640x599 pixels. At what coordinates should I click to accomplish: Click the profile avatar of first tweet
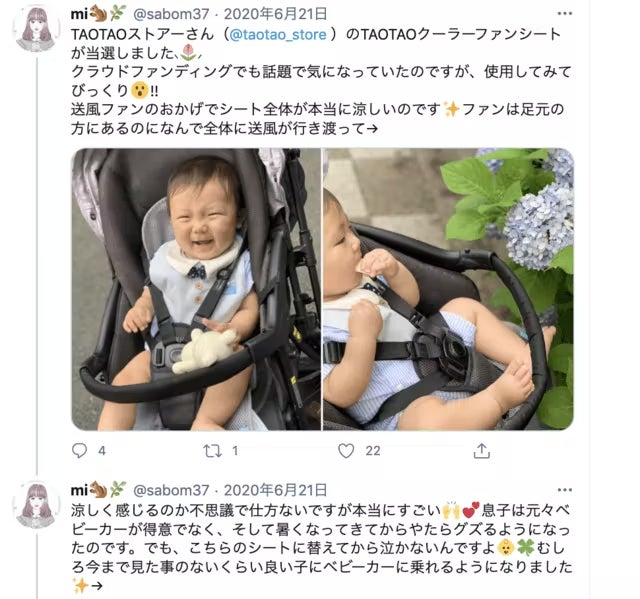point(37,29)
